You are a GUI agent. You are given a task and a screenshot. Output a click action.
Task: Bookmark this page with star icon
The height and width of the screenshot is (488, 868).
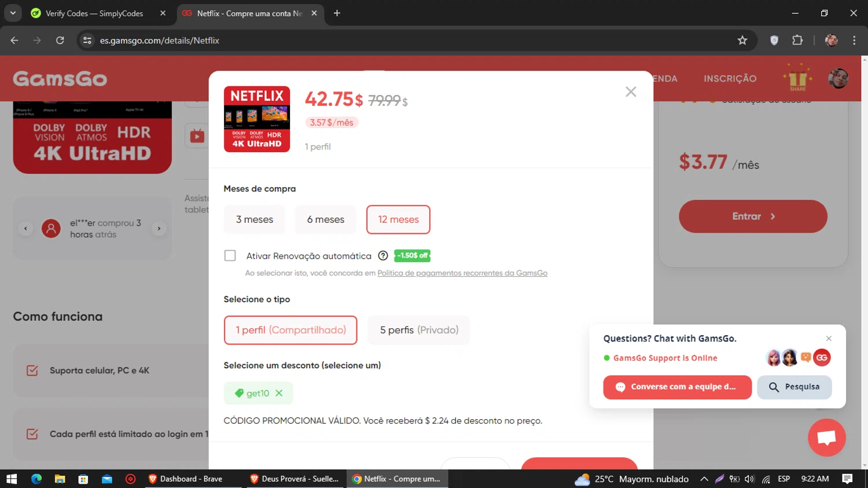click(742, 41)
